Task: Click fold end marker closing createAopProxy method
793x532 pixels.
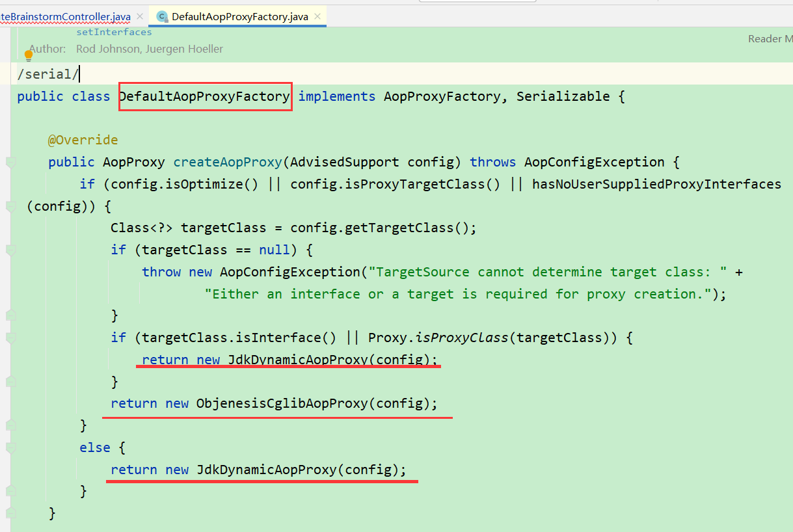Action: [10, 513]
